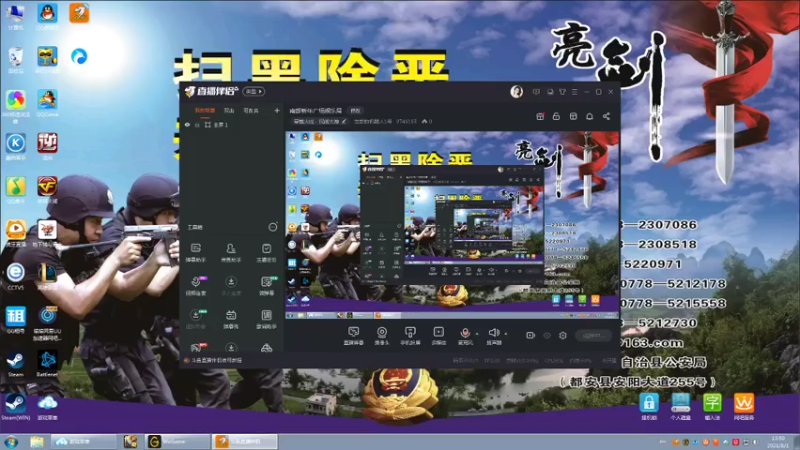
Task: Open the CCTV5 desktop icon
Action: pyautogui.click(x=15, y=277)
